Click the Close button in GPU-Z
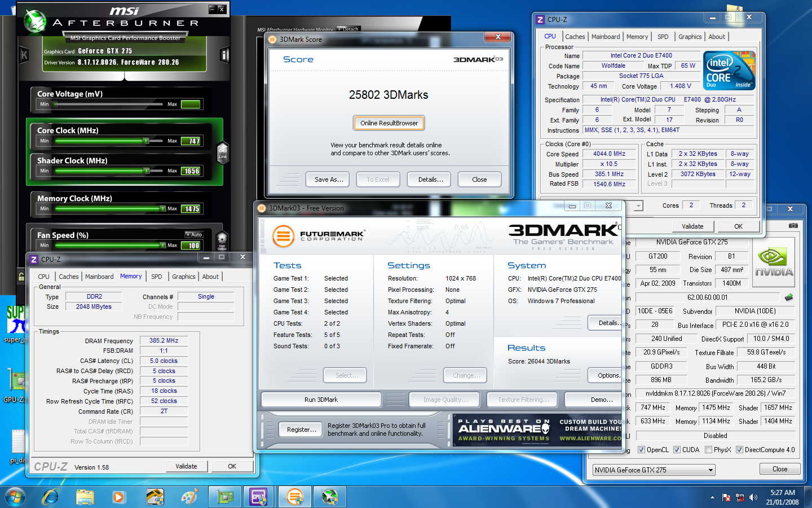This screenshot has height=508, width=812. click(x=780, y=469)
